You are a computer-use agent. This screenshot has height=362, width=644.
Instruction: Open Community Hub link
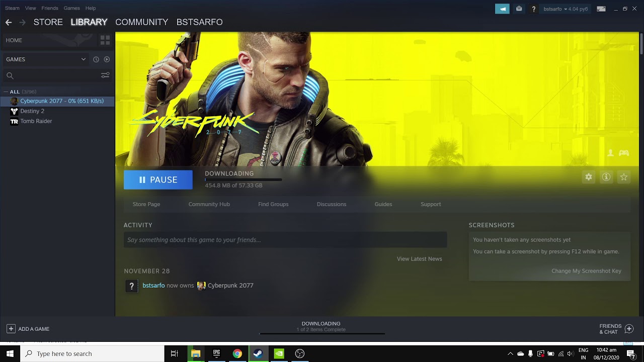[209, 204]
